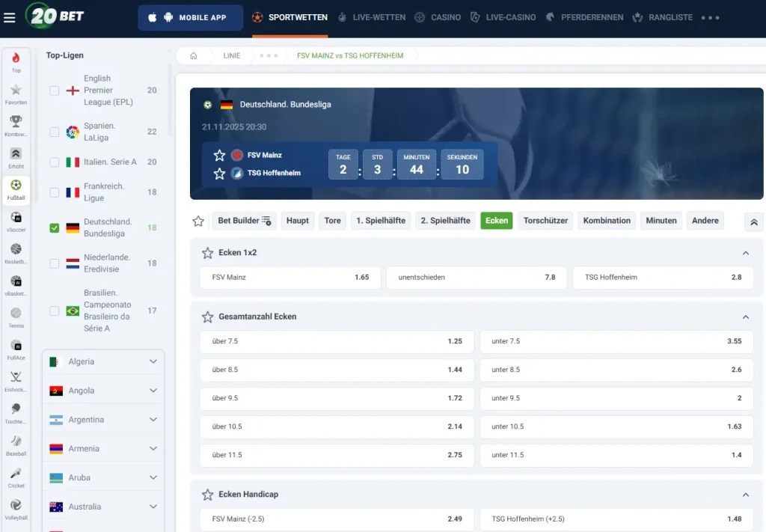Open Favoriten star icon in sidebar
The image size is (766, 532).
pyautogui.click(x=16, y=94)
